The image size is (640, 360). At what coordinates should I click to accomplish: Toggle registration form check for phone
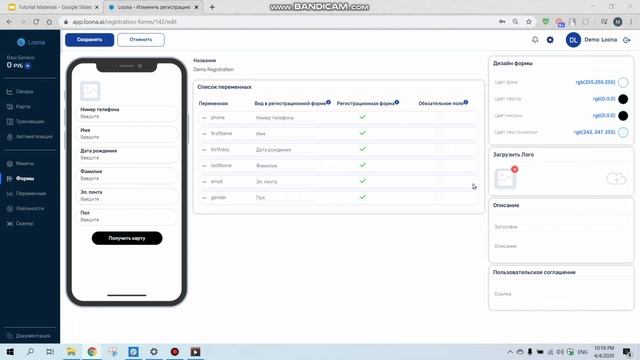pos(362,117)
